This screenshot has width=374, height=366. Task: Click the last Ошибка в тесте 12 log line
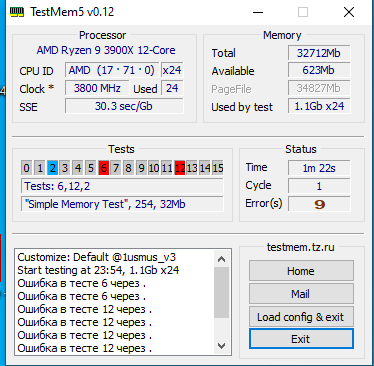coord(85,348)
